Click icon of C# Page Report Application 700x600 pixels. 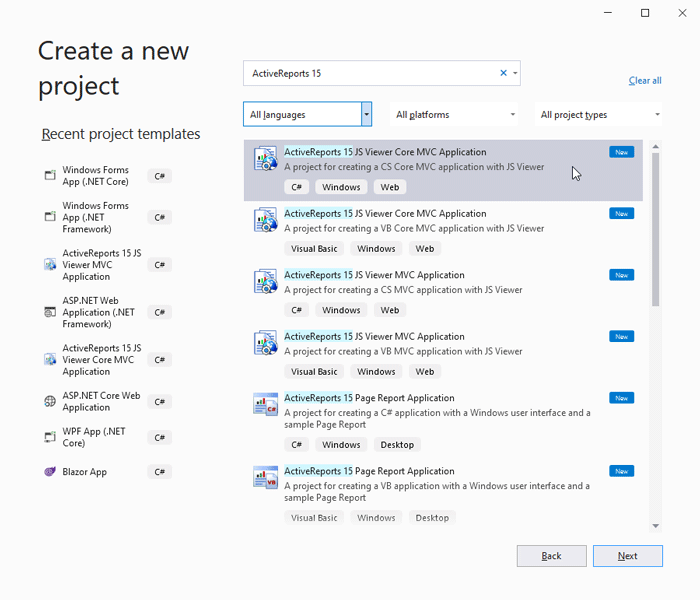pos(266,404)
